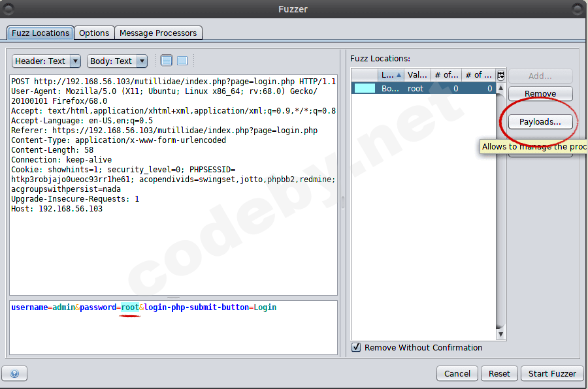Screen dimensions: 588x389
Task: Click the Remove button
Action: (540, 94)
